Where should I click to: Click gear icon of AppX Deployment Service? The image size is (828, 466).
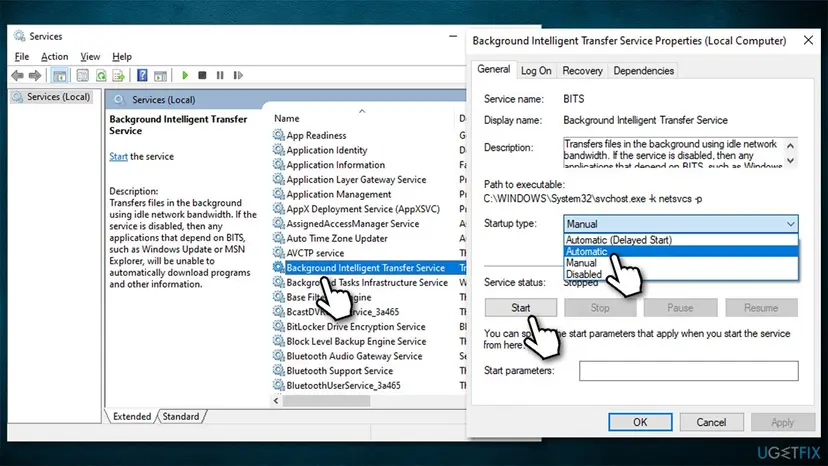[x=278, y=209]
